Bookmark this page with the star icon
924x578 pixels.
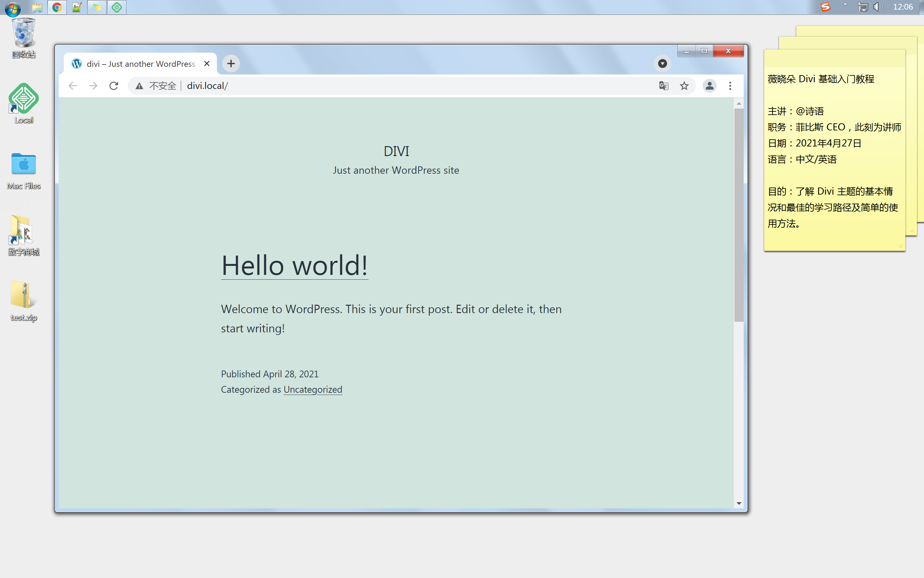click(684, 86)
